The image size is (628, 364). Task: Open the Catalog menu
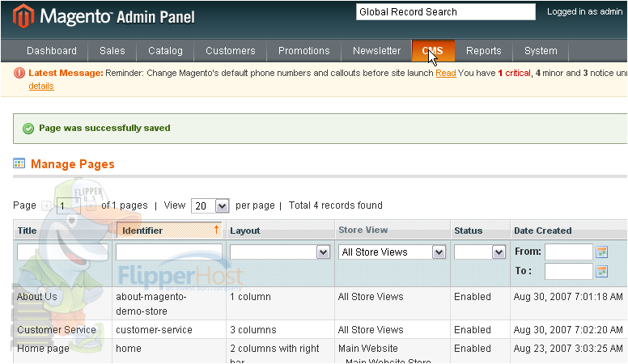[x=165, y=51]
